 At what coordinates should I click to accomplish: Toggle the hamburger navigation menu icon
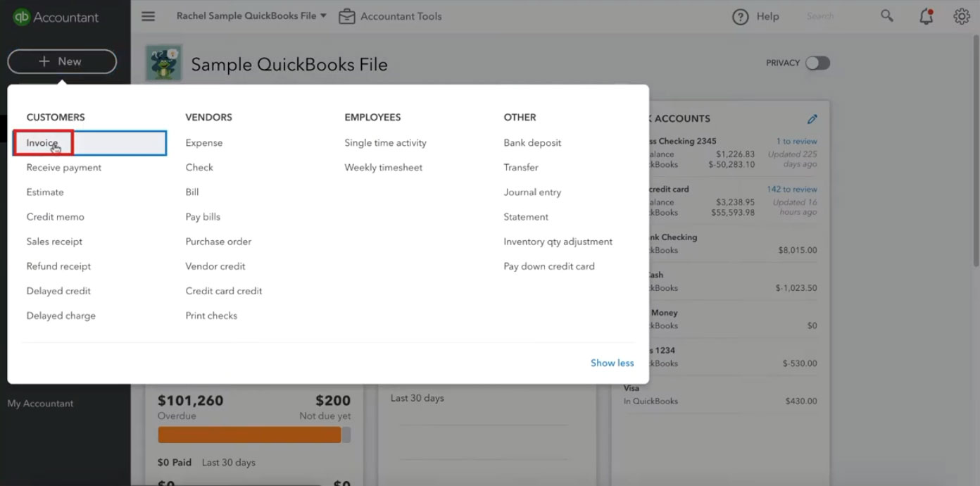pyautogui.click(x=148, y=16)
